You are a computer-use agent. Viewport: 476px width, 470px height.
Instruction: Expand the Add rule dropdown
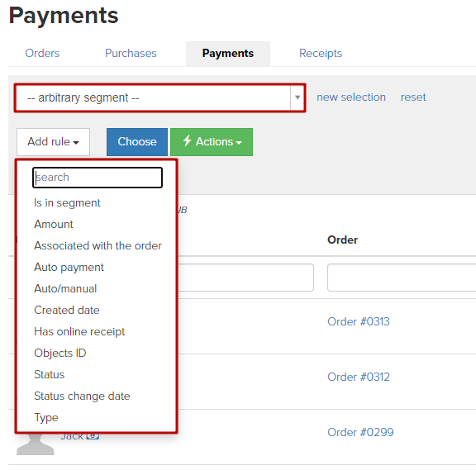(53, 142)
